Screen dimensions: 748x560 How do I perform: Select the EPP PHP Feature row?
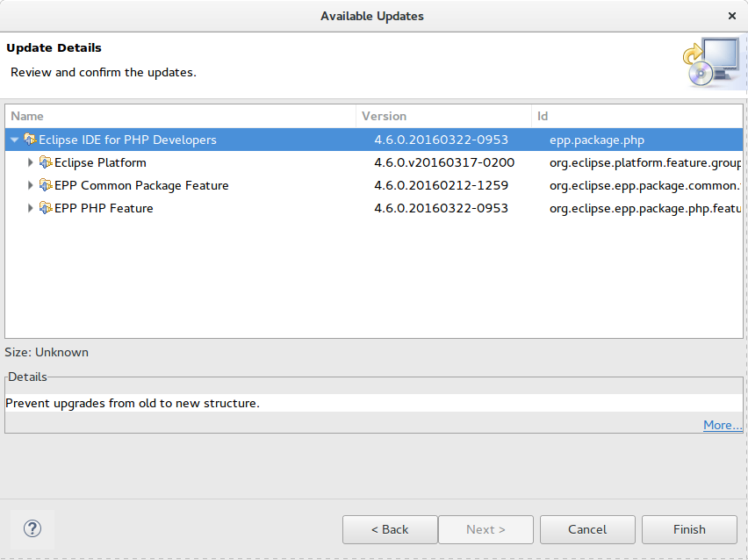[x=374, y=208]
